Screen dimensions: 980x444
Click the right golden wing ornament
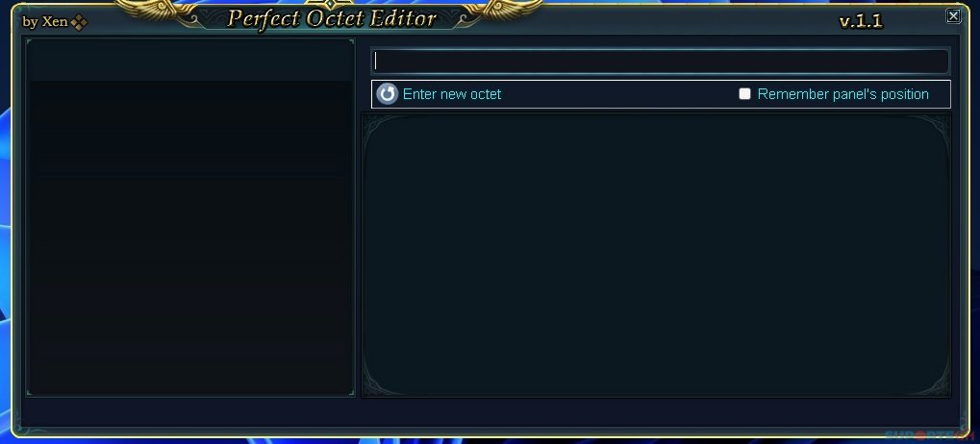[x=502, y=12]
